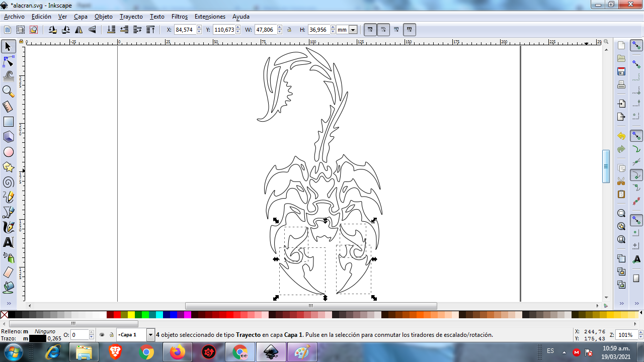This screenshot has height=362, width=644.
Task: Open Firefox from the taskbar
Action: coord(178,352)
